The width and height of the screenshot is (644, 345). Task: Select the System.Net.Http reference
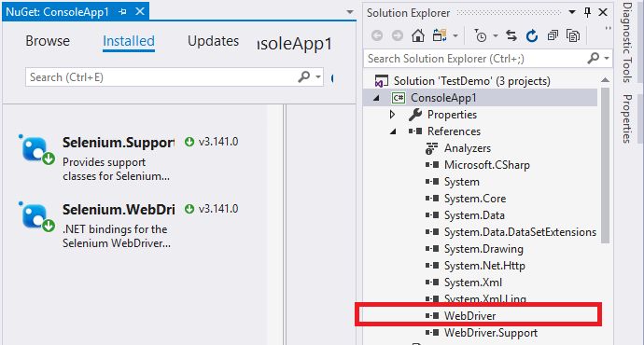pos(484,266)
